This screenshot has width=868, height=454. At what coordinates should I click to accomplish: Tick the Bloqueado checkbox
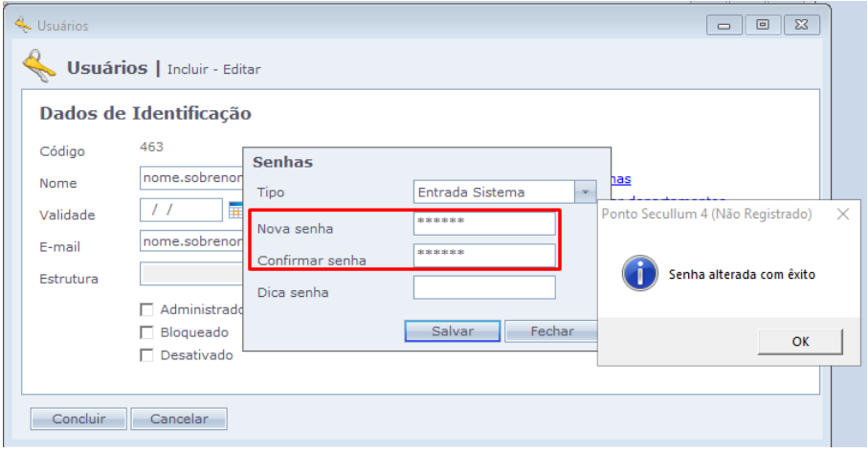click(x=147, y=332)
